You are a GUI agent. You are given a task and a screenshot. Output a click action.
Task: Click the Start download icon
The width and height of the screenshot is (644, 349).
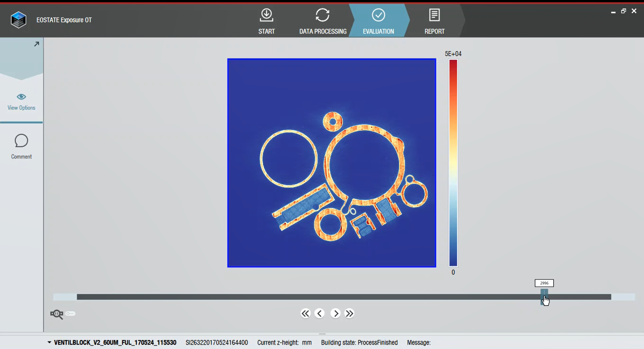pos(266,15)
